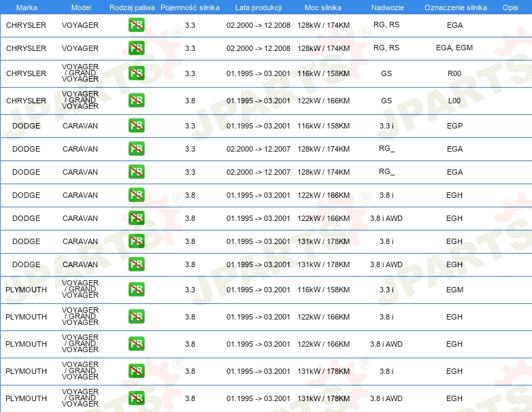Viewport: 532px width, 412px height.
Task: Click the Moc silnika column header
Action: [323, 7]
